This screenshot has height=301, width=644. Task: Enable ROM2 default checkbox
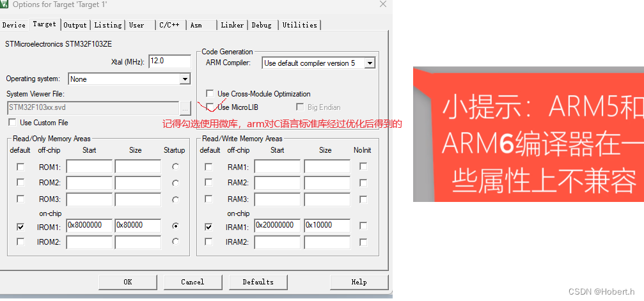pyautogui.click(x=20, y=182)
